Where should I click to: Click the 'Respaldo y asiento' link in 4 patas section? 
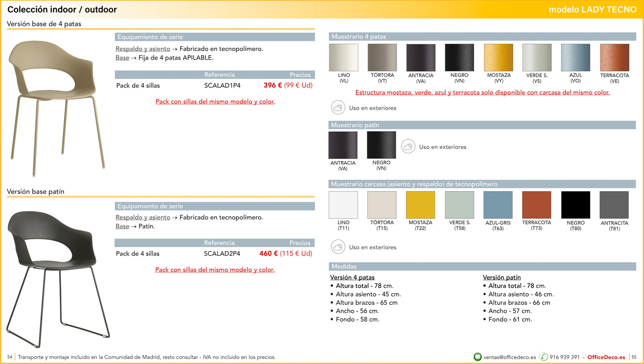pyautogui.click(x=143, y=49)
